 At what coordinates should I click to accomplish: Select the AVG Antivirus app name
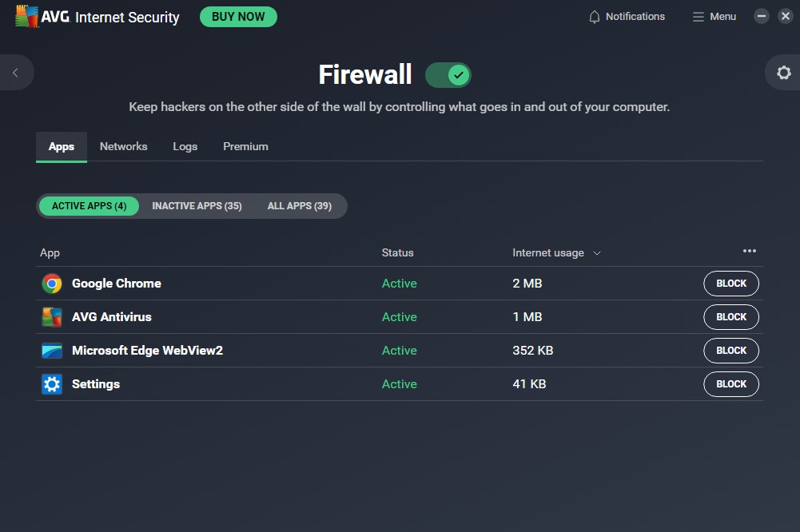112,317
